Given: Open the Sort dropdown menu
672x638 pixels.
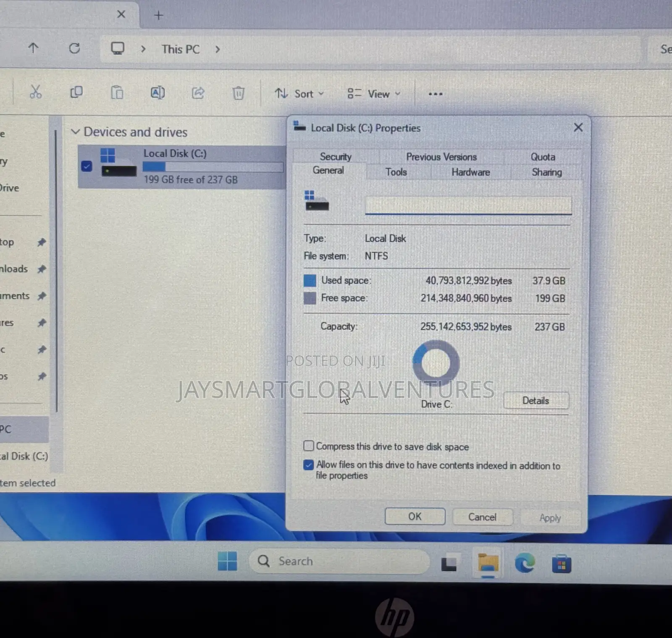Looking at the screenshot, I should (x=299, y=94).
